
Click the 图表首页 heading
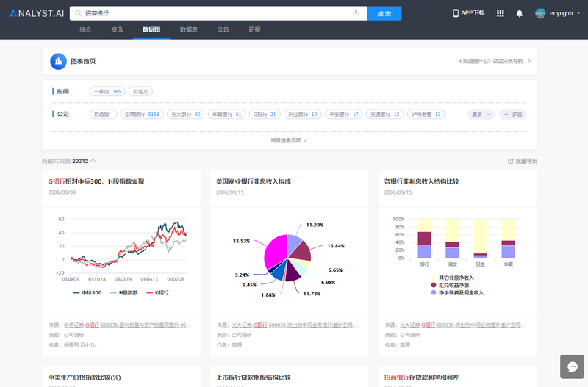(x=83, y=61)
